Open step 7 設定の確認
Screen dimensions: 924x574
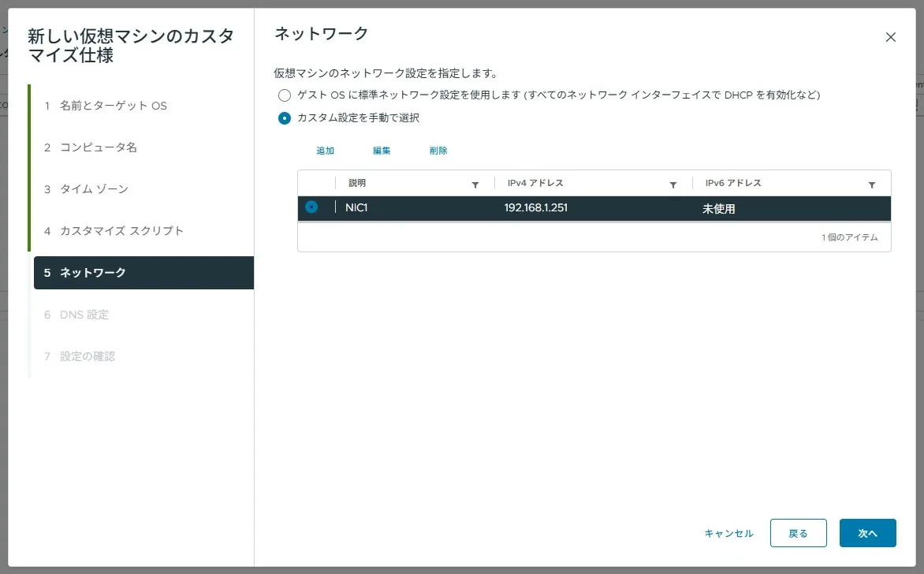[x=143, y=356]
